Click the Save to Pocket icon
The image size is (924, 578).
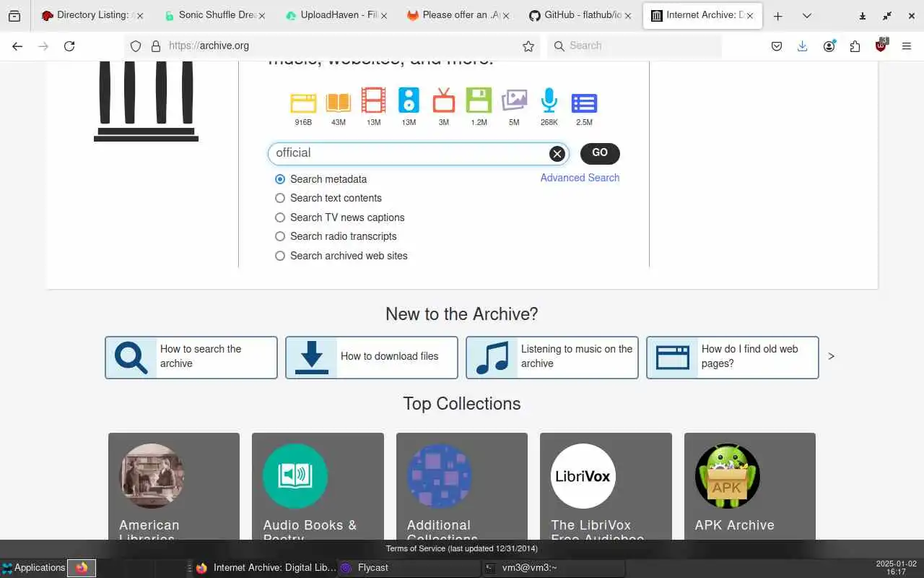pyautogui.click(x=777, y=46)
